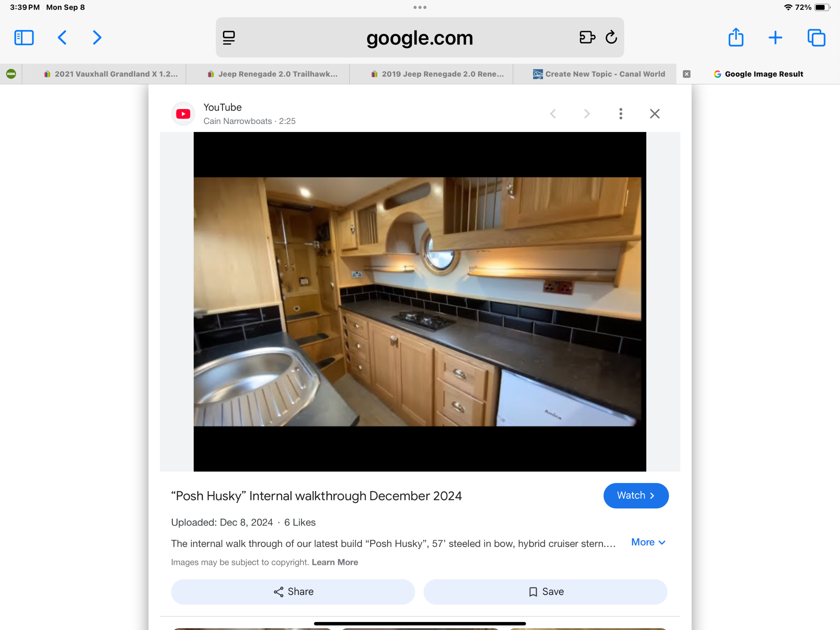Screen dimensions: 840x630
Task: Open the page reader menu icon
Action: [x=229, y=37]
